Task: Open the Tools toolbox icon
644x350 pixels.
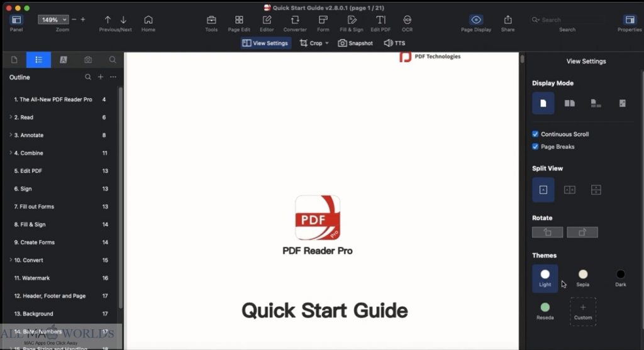Action: click(211, 19)
